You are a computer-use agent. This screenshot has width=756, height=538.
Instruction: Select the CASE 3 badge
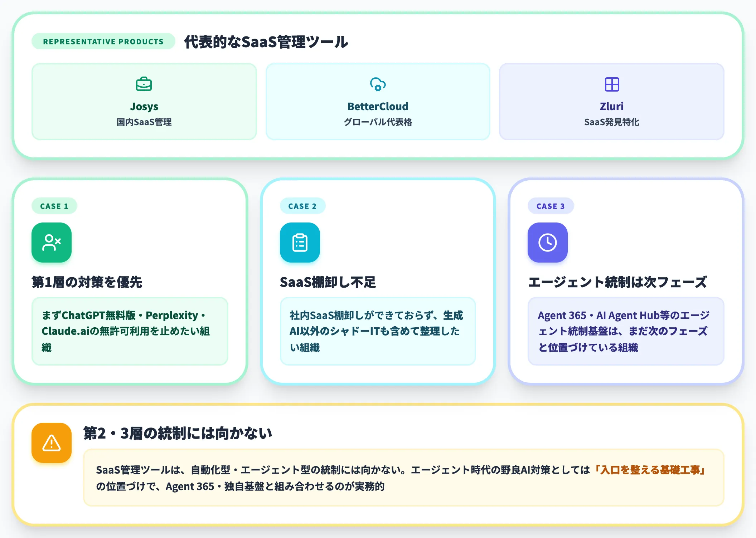pos(551,206)
